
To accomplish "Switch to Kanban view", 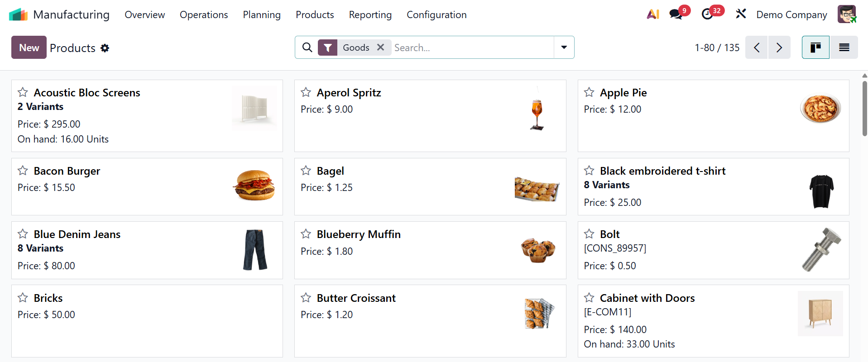I will (x=815, y=48).
